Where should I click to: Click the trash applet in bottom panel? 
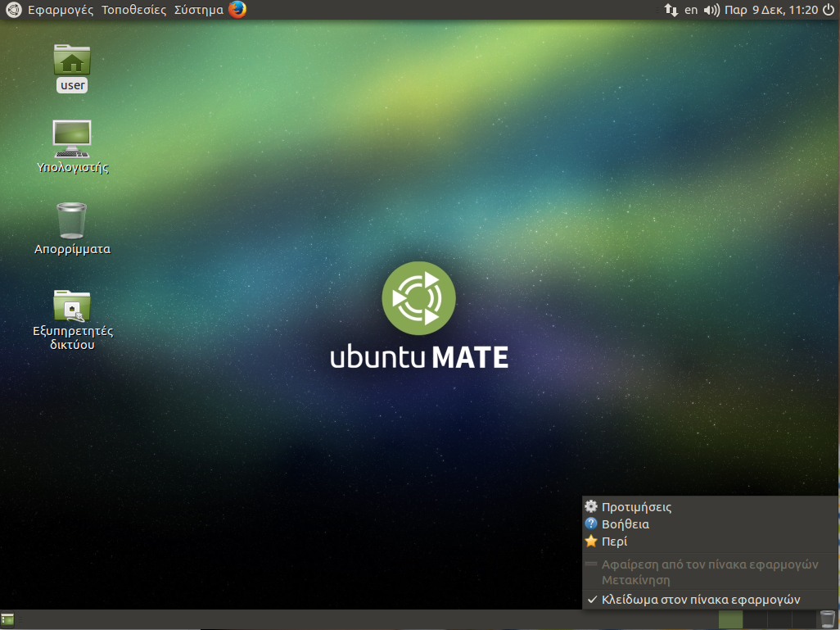[x=828, y=619]
